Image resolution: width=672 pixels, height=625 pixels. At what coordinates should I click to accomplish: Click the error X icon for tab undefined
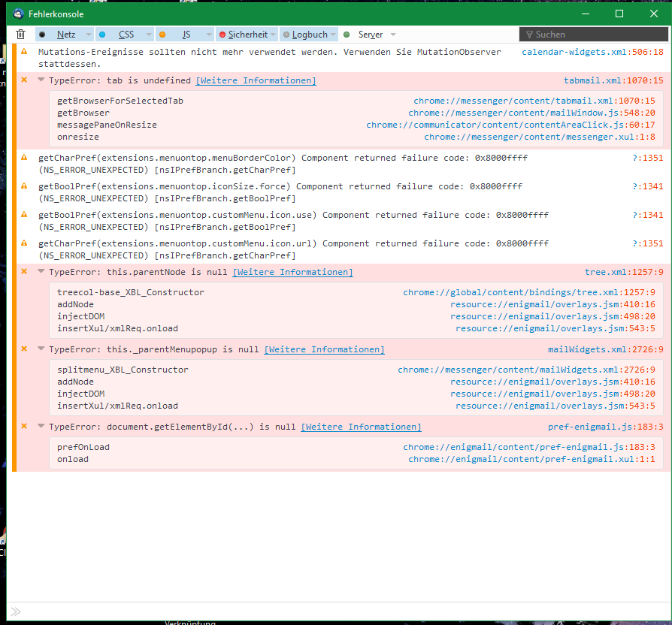[x=23, y=80]
